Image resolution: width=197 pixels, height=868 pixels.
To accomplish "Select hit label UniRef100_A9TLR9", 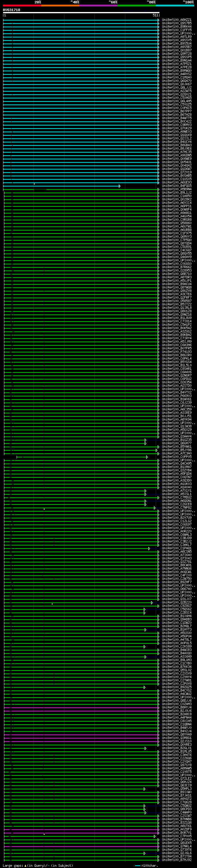I will click(176, 37).
